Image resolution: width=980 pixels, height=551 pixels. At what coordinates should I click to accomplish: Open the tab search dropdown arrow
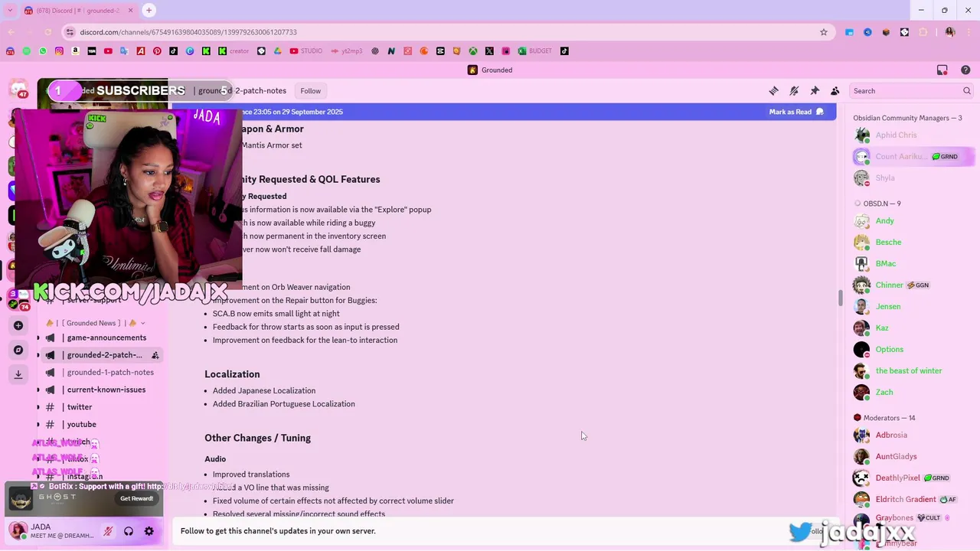[x=10, y=11]
